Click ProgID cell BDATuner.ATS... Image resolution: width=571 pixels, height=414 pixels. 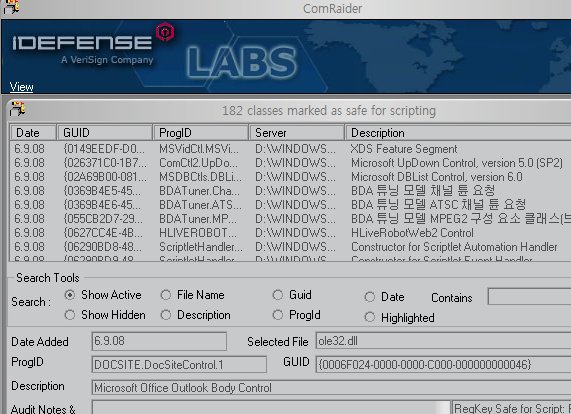coord(200,205)
